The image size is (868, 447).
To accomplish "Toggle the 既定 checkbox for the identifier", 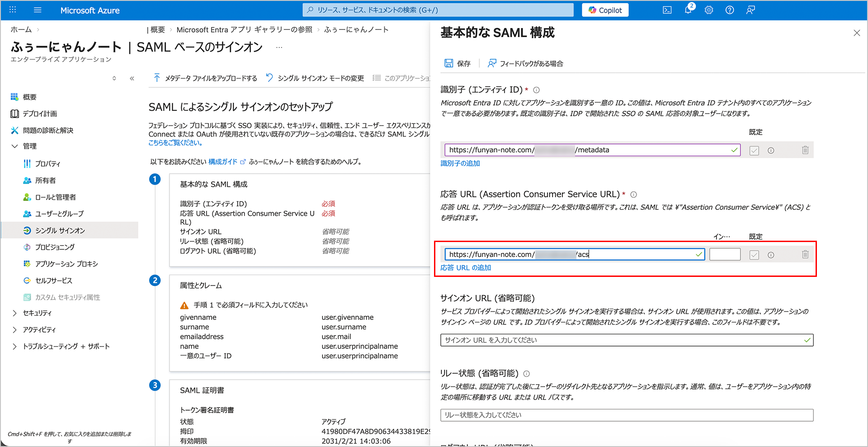I will [754, 151].
